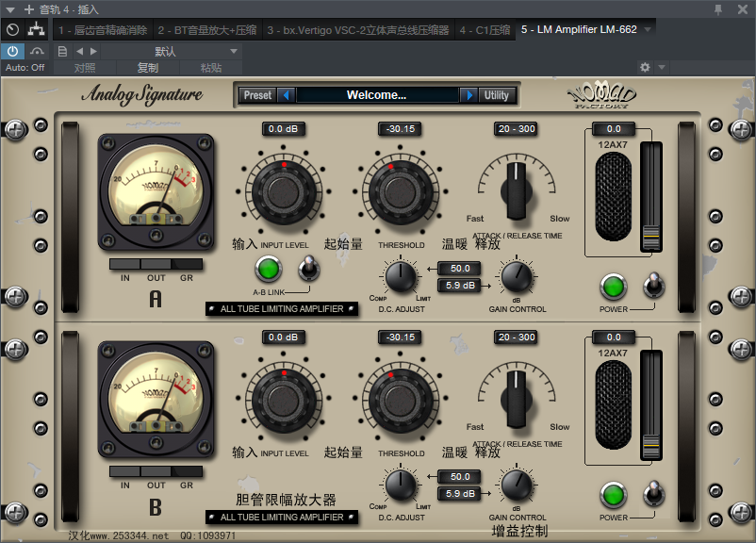Open the bx.Vertigo VSC-2 tab
Image resolution: width=756 pixels, height=543 pixels.
(358, 30)
